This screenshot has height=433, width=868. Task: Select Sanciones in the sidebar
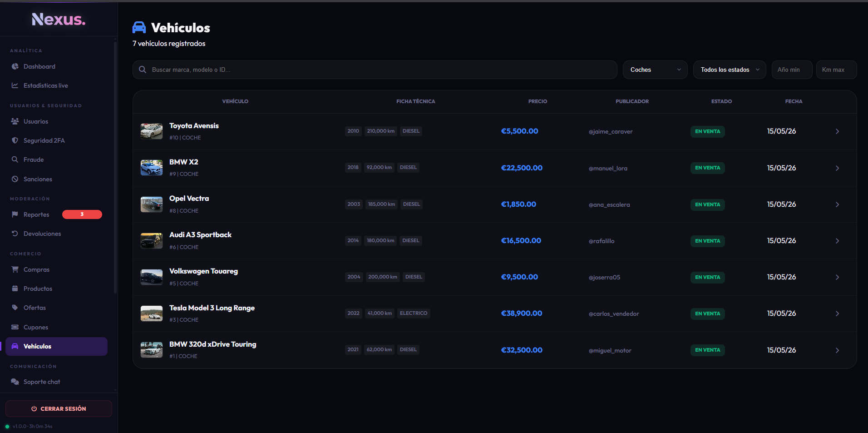[57, 179]
